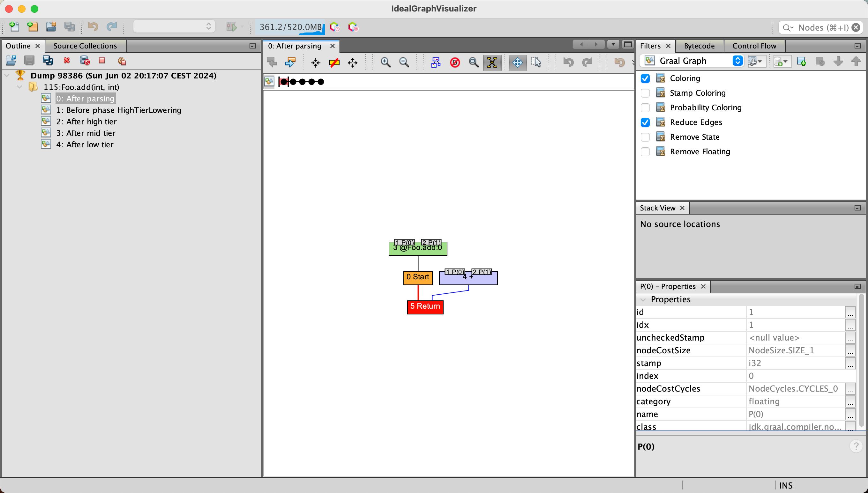Enable the Remove State filter checkbox

click(x=645, y=137)
